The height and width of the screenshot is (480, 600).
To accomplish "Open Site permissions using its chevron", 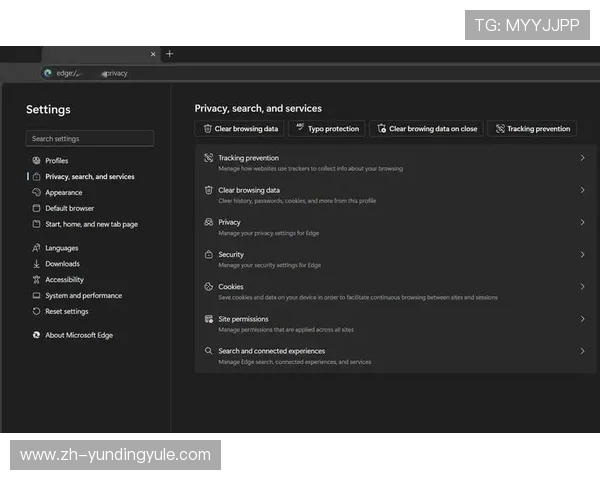I will pyautogui.click(x=582, y=319).
